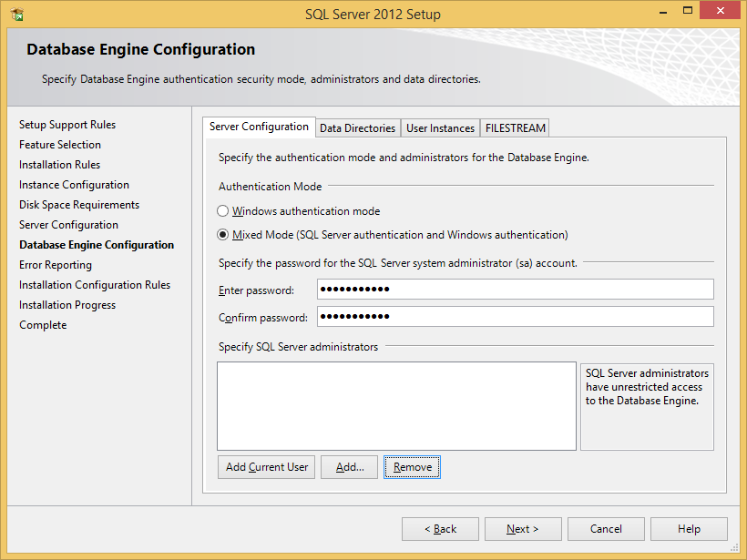This screenshot has height=560, width=747.
Task: Click the Instance Configuration step
Action: (74, 185)
